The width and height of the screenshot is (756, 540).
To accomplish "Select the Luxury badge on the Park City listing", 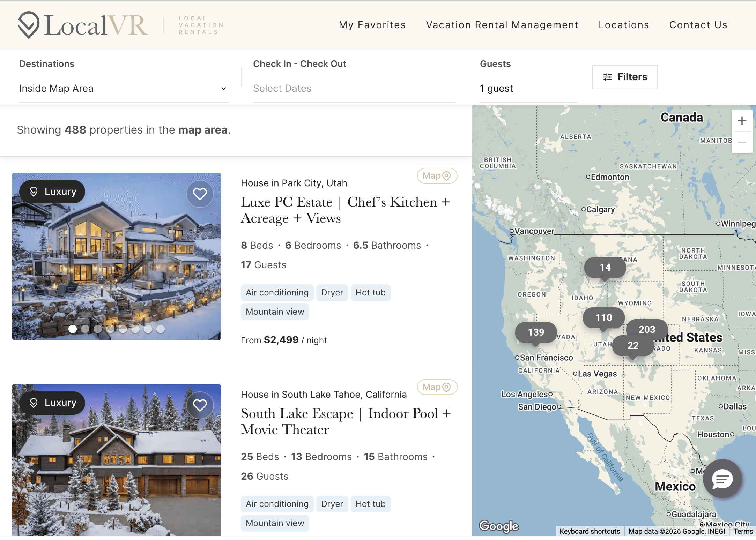I will click(52, 192).
